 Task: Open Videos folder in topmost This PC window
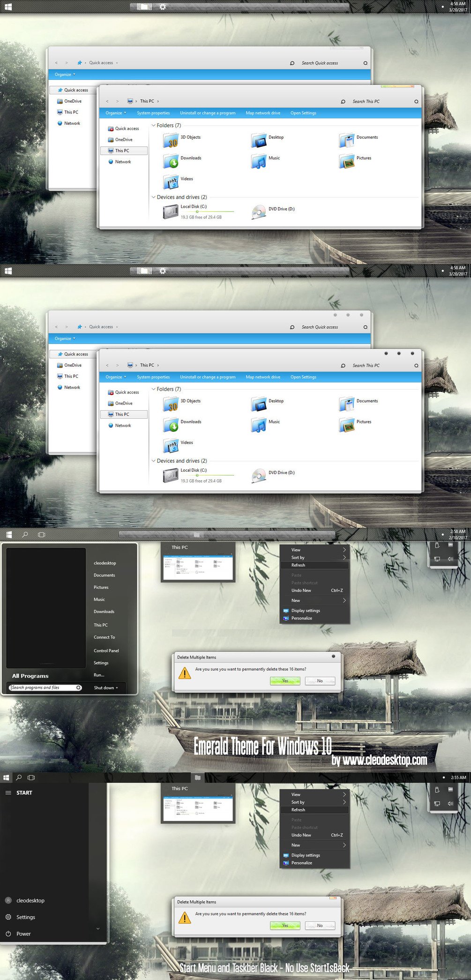178,181
